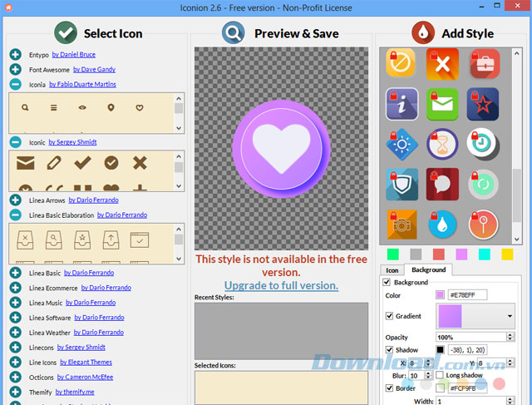532x405 pixels.
Task: Pick the pencil icon from the Iconic set
Action: (54, 162)
